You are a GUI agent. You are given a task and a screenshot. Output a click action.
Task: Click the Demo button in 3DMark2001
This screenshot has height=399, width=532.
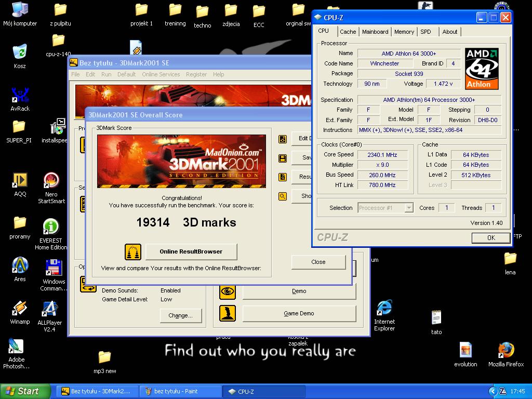pyautogui.click(x=299, y=291)
